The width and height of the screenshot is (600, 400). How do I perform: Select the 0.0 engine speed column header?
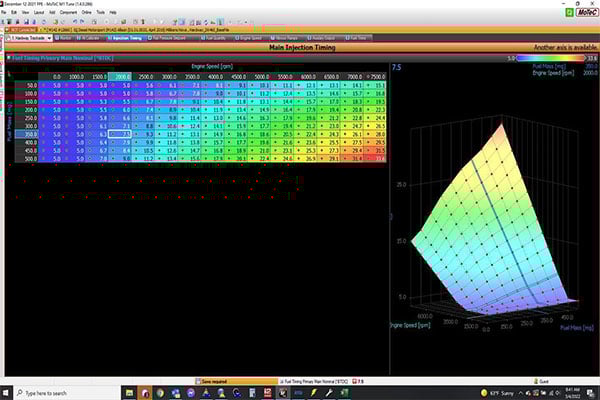pyautogui.click(x=50, y=77)
